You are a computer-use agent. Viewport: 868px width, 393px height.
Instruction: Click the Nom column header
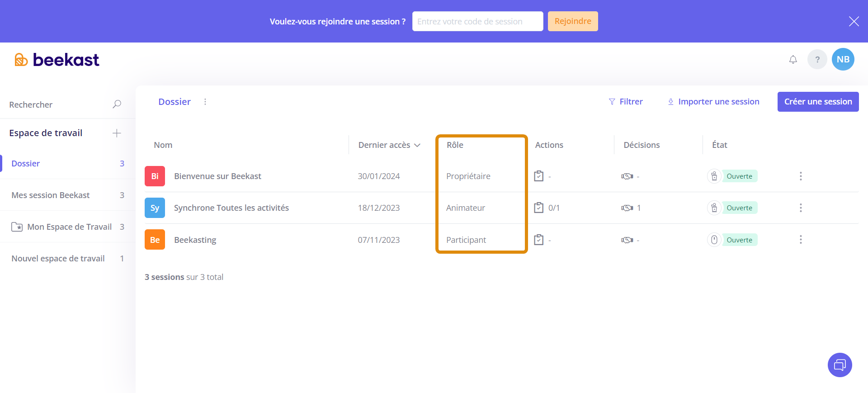pos(163,145)
